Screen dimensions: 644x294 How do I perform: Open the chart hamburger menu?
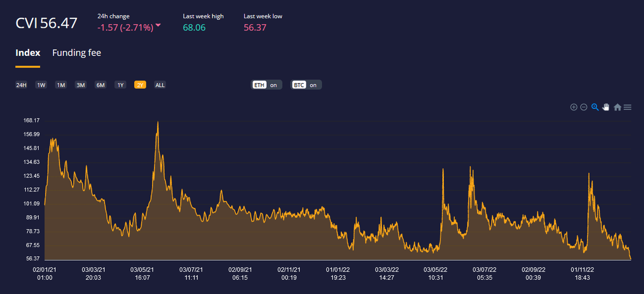[x=627, y=107]
